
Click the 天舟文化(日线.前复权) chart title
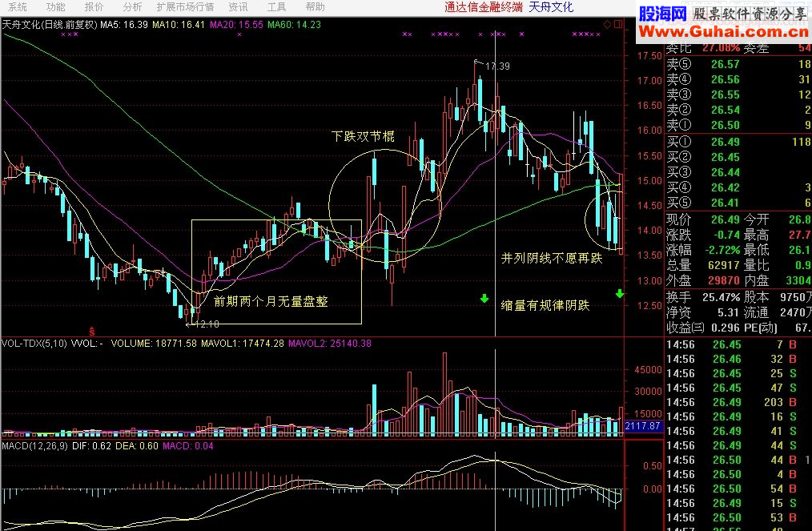pyautogui.click(x=50, y=24)
